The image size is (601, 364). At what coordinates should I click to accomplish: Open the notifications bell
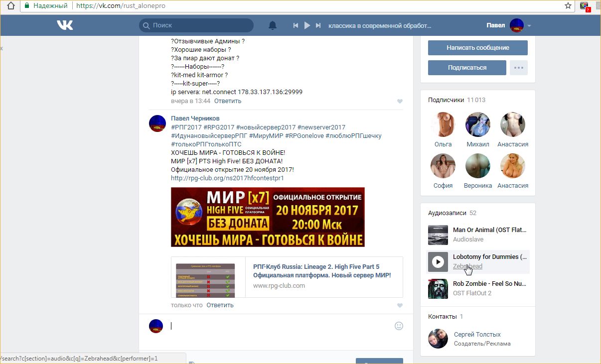click(272, 25)
